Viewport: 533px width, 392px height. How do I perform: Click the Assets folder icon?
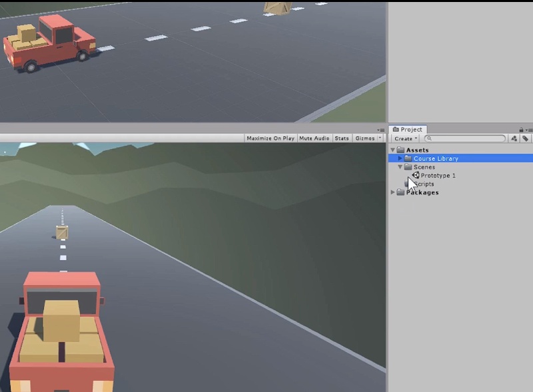click(400, 150)
